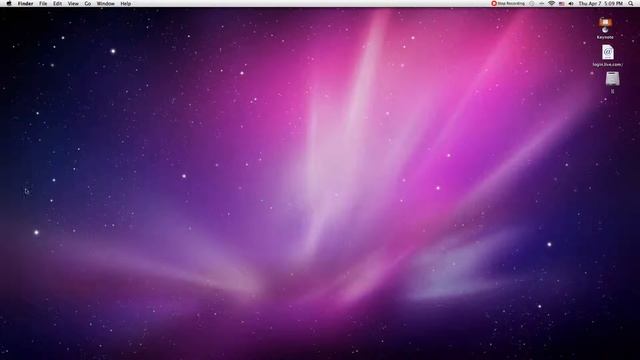Open the Edit menu
The width and height of the screenshot is (640, 360).
click(x=58, y=4)
